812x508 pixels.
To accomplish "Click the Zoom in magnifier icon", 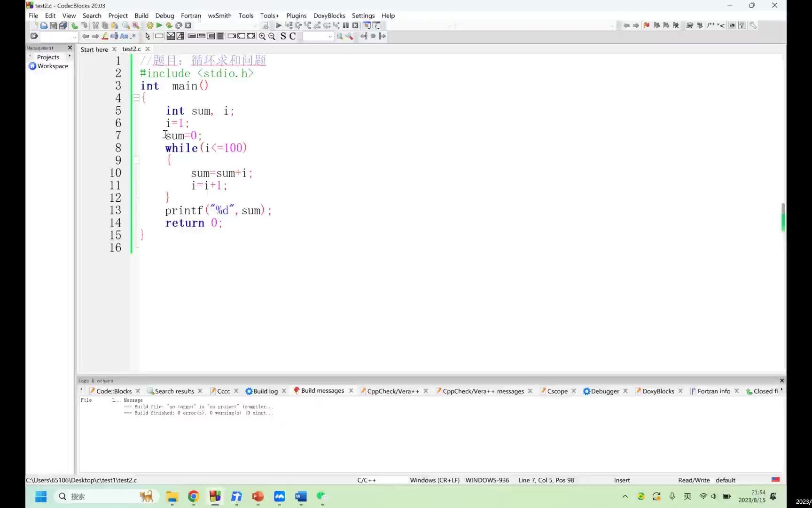I will 262,36.
